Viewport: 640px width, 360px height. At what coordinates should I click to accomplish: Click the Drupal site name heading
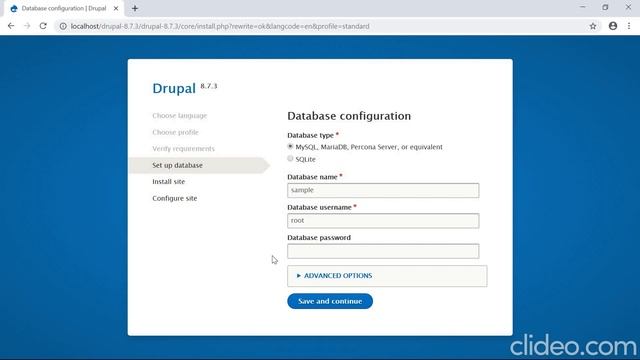click(174, 88)
